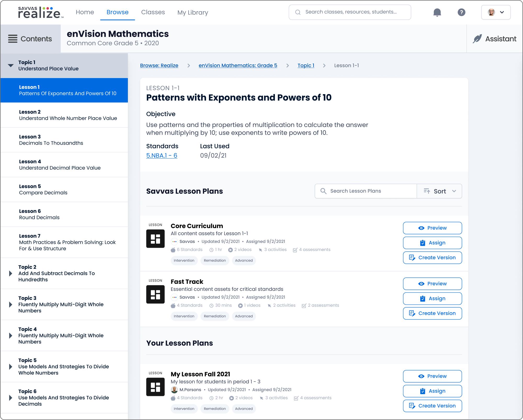
Task: Expand Topic 3 arrow
Action: pos(10,304)
